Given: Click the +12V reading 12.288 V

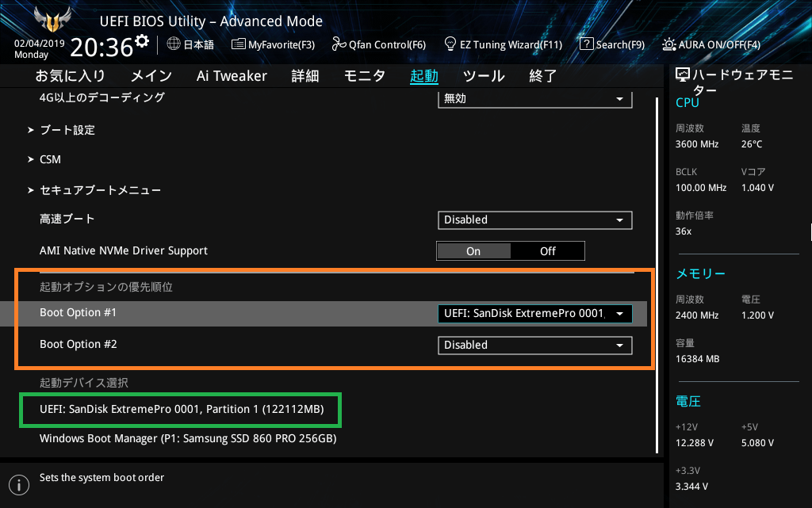Looking at the screenshot, I should click(x=695, y=443).
